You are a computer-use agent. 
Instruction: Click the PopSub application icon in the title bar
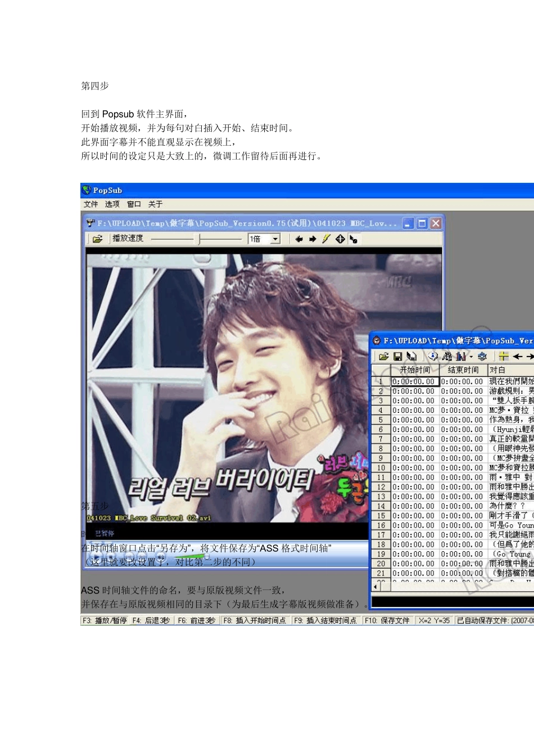tap(87, 190)
